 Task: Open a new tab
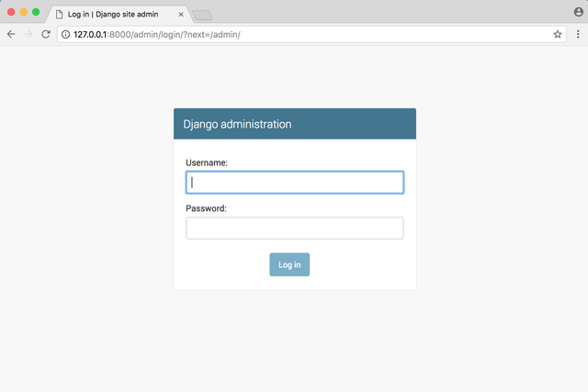(202, 15)
